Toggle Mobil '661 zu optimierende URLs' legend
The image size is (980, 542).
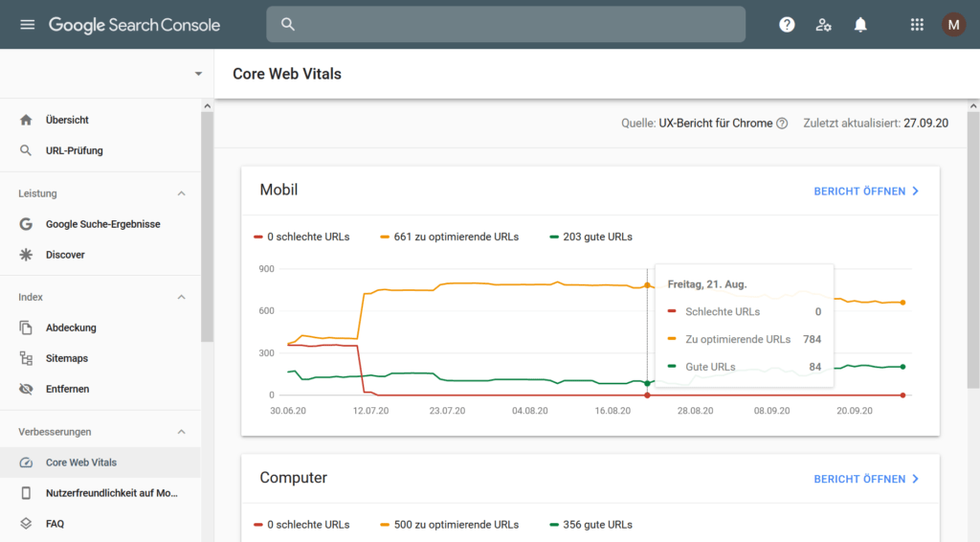(450, 237)
